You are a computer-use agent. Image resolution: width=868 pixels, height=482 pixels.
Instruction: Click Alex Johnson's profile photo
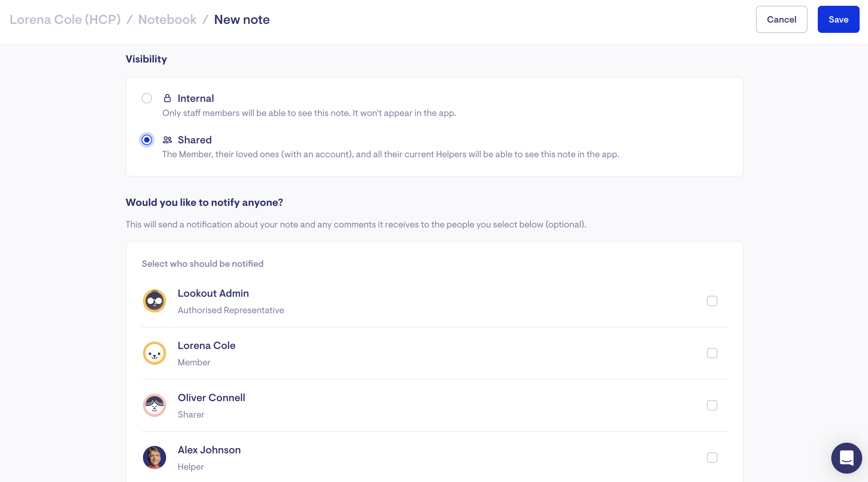point(154,458)
